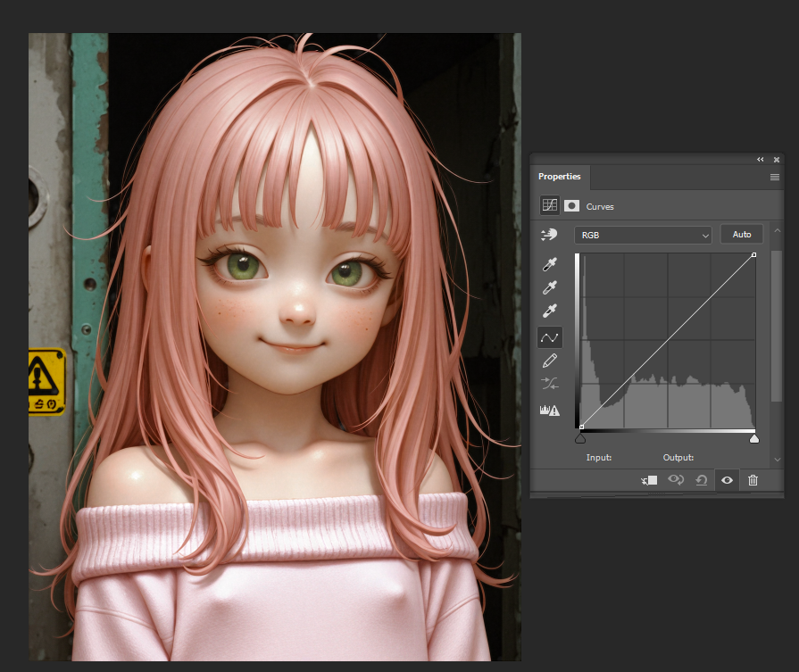Click the Properties panel vertical scrollbar
Viewport: 799px width, 672px height.
coord(776,326)
